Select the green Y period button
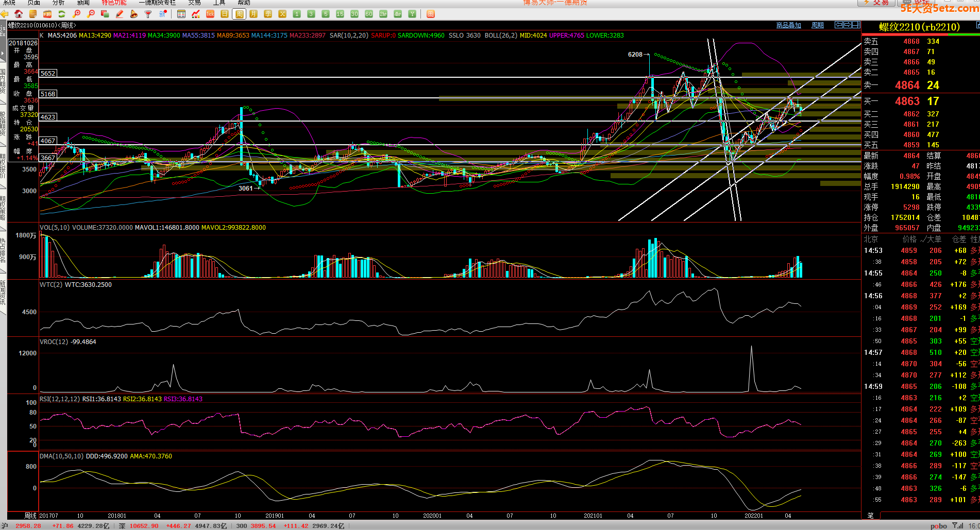980x530 pixels. click(412, 14)
